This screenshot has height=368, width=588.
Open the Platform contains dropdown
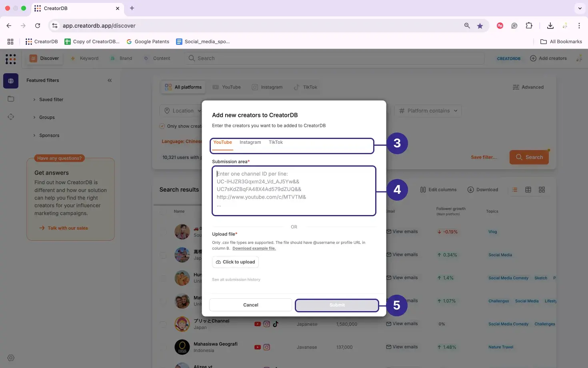(x=428, y=111)
